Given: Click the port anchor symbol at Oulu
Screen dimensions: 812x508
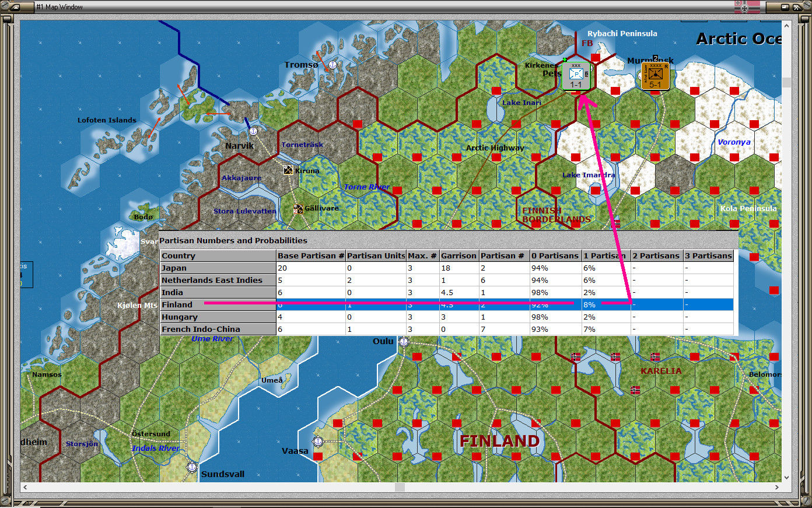Looking at the screenshot, I should (x=404, y=342).
